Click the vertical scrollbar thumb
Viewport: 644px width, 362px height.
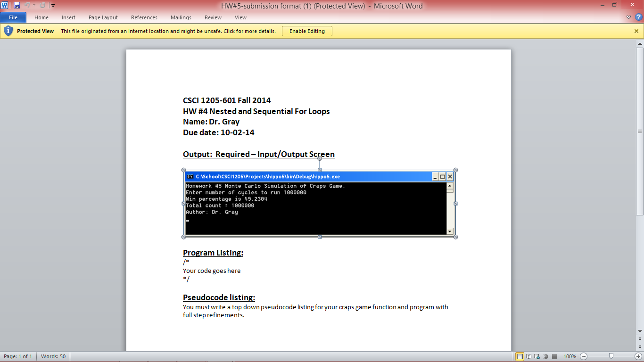640,131
